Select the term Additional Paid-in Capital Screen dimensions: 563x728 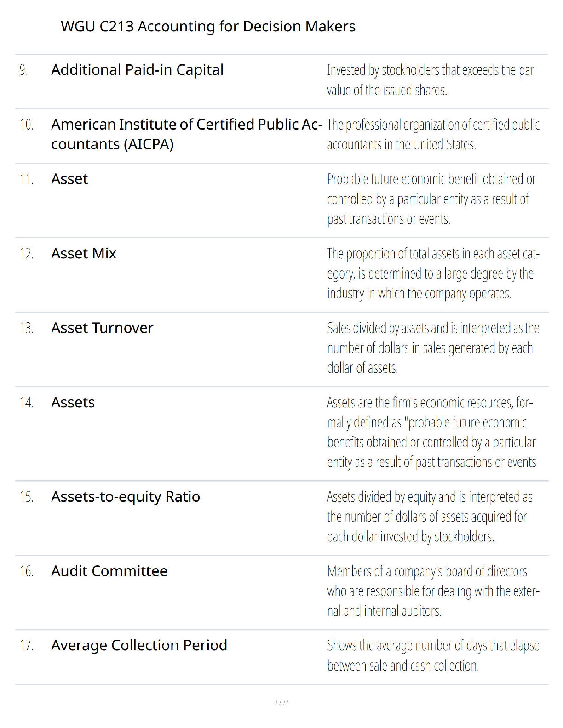[137, 70]
